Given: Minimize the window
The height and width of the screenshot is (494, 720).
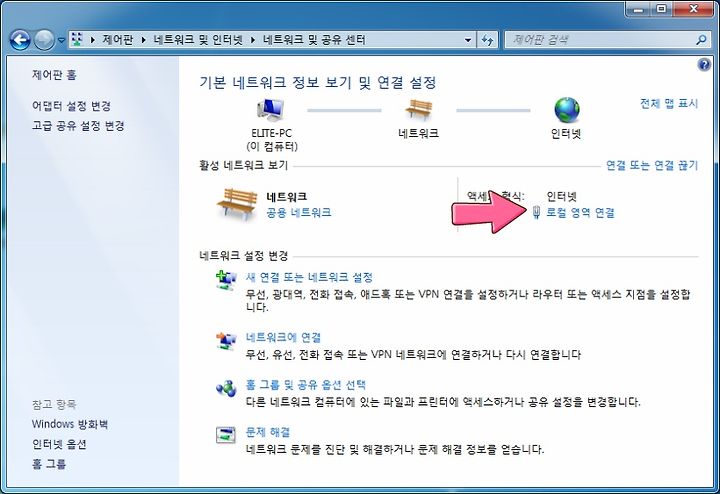Looking at the screenshot, I should [x=639, y=9].
